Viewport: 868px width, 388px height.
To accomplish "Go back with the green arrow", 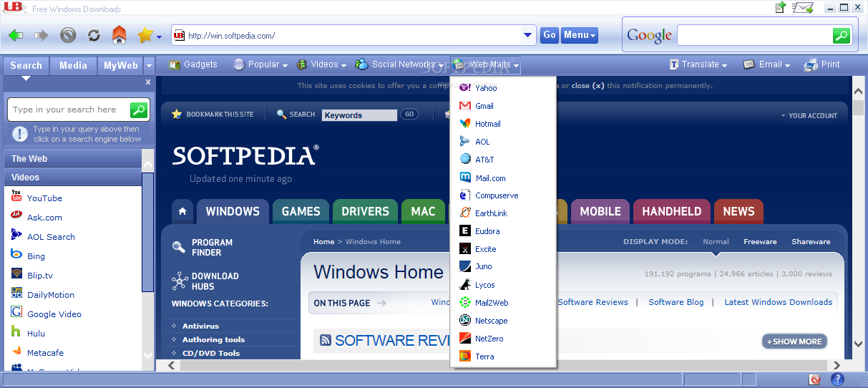I will [16, 35].
